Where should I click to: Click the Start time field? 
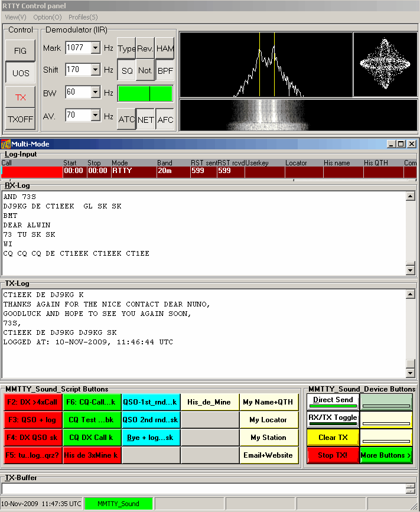tap(74, 172)
